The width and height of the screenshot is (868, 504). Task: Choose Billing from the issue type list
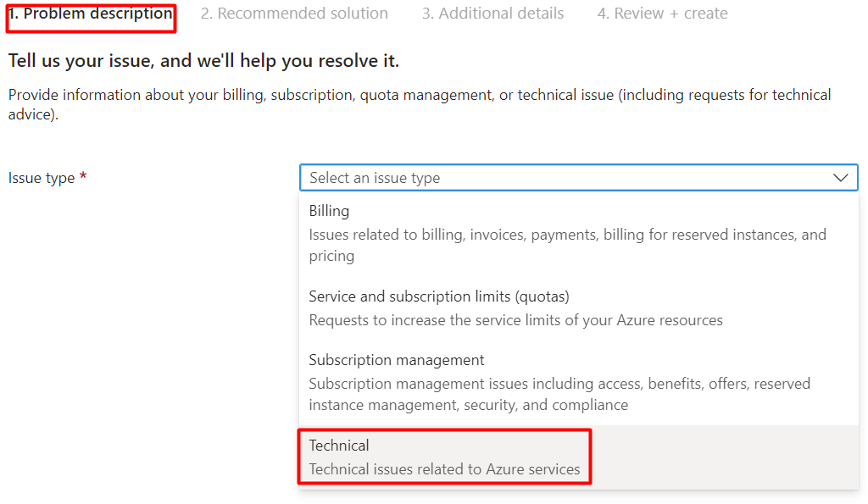click(x=578, y=234)
